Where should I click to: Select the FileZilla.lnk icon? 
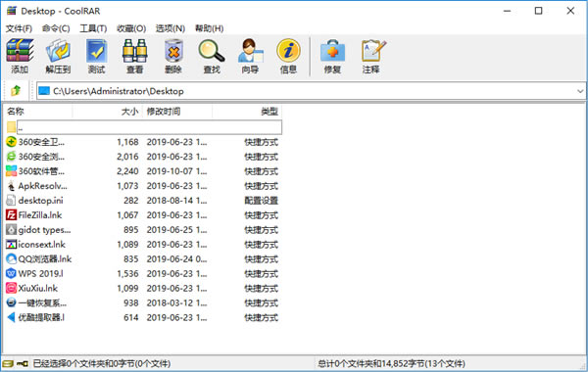[11, 214]
